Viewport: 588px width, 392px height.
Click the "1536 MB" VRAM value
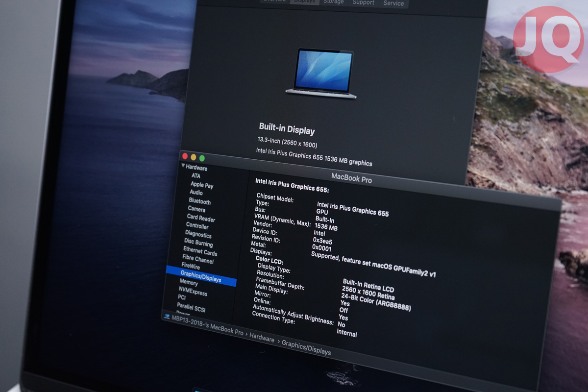(326, 227)
